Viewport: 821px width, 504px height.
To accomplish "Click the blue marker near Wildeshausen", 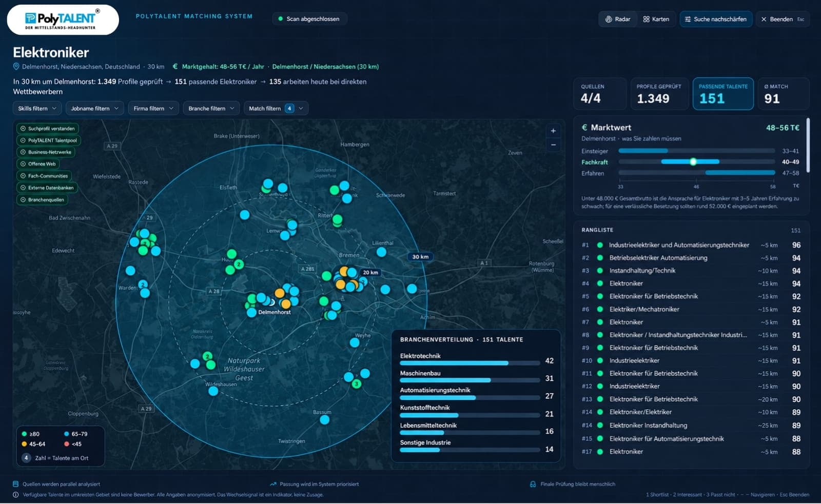I will pos(213,391).
